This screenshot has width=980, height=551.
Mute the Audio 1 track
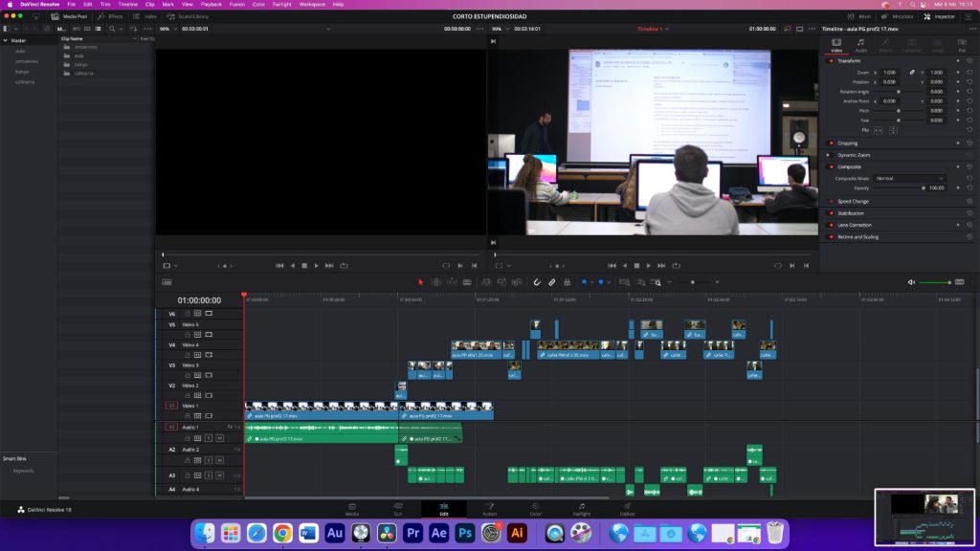pos(219,438)
